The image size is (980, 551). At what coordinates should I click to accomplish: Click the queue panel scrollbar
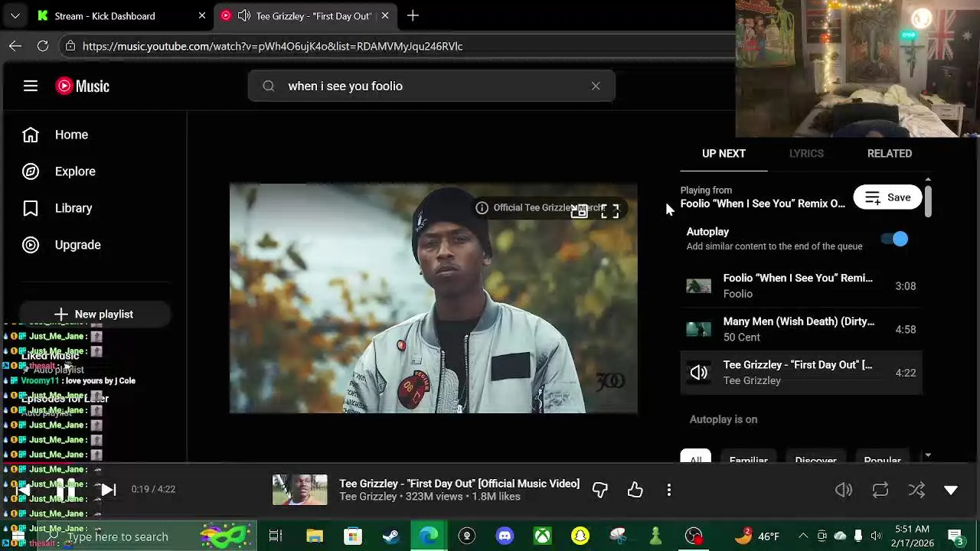[x=928, y=201]
